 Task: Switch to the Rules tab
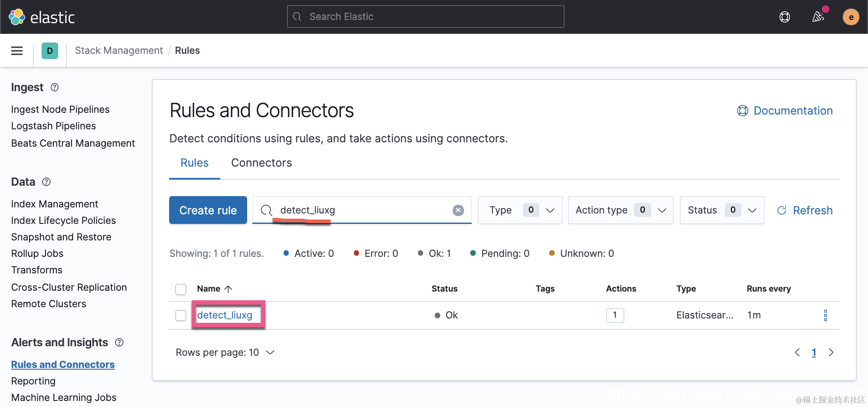[195, 163]
